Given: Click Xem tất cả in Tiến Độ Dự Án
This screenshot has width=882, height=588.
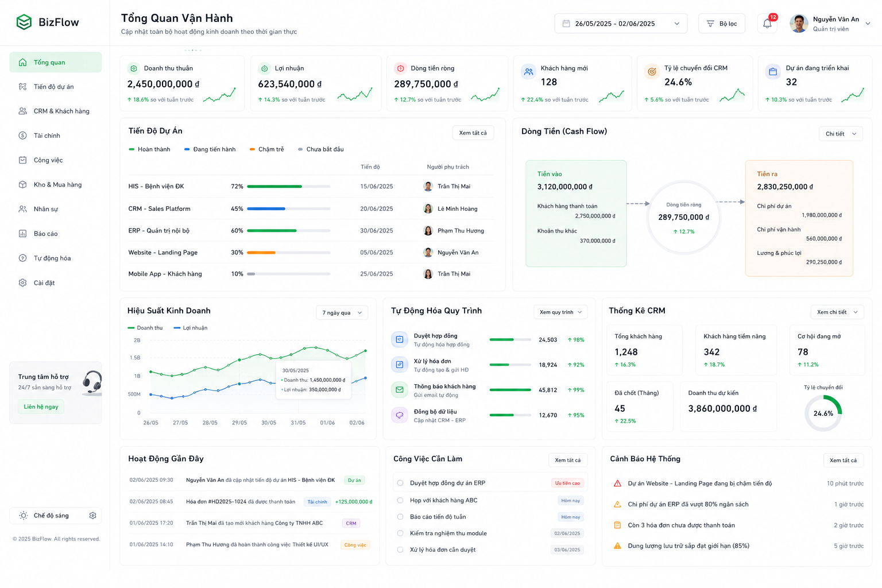Looking at the screenshot, I should pos(473,133).
